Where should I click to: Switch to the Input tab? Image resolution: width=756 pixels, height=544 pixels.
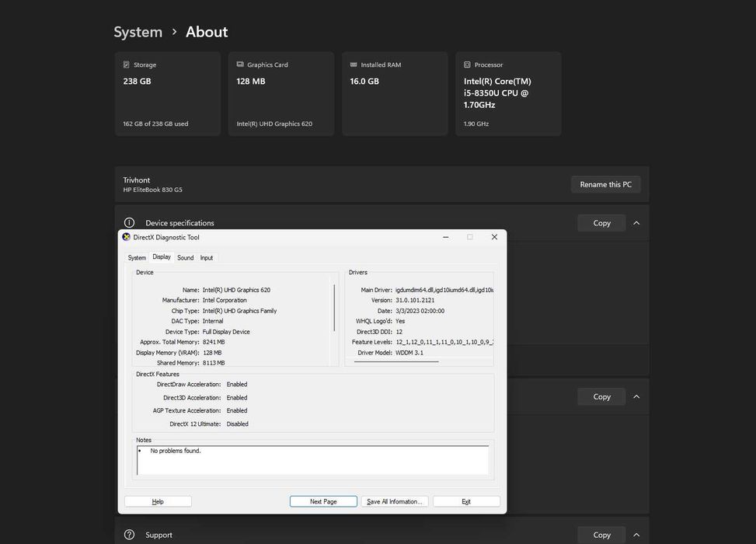tap(207, 258)
